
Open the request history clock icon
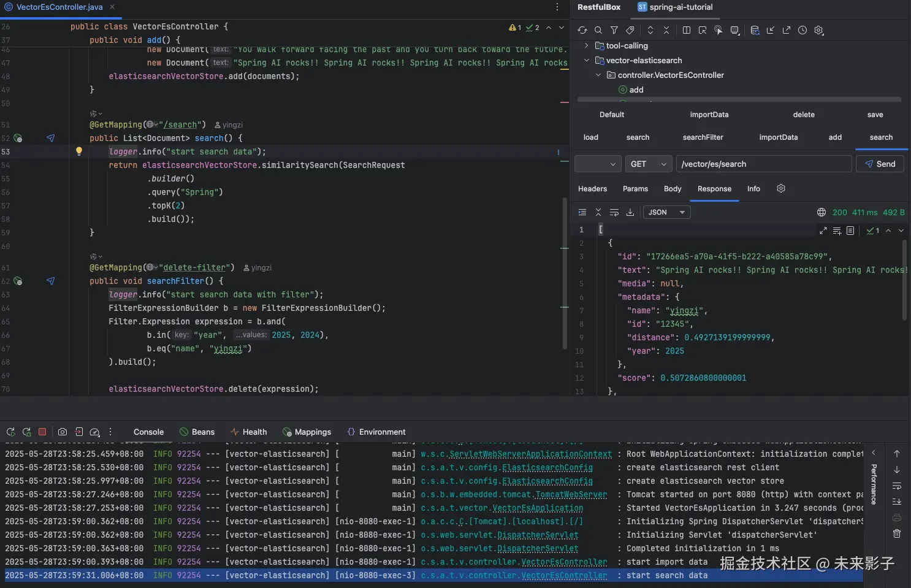coord(802,30)
